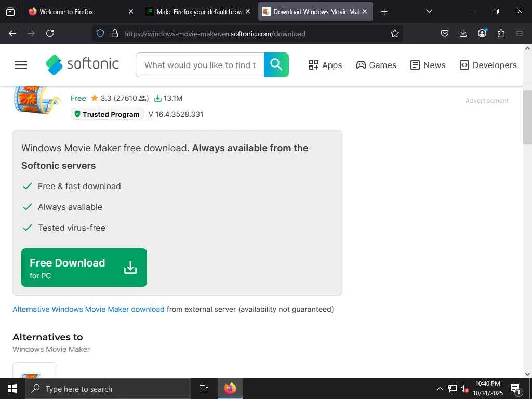
Task: Open tracking protection shield icon
Action: click(x=100, y=33)
